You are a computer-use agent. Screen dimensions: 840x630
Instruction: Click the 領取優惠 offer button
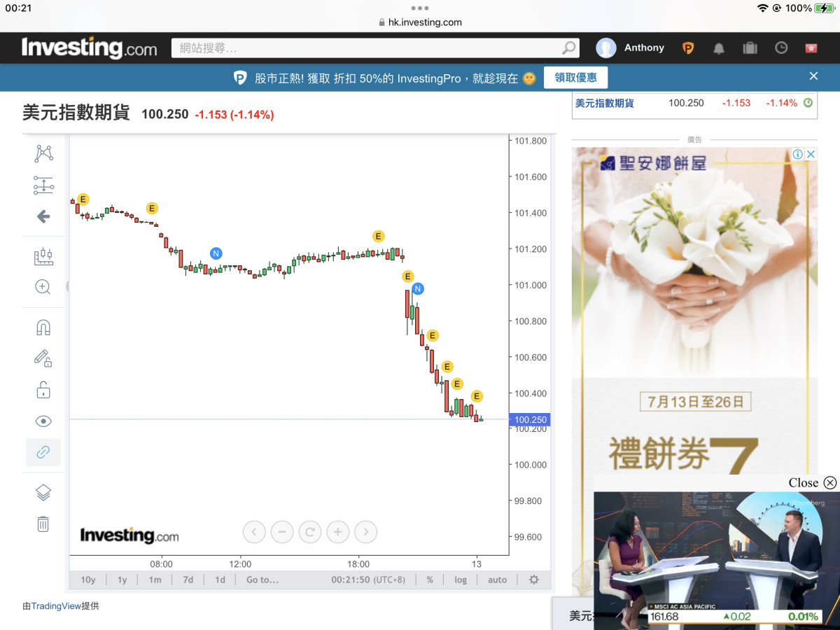coord(576,78)
